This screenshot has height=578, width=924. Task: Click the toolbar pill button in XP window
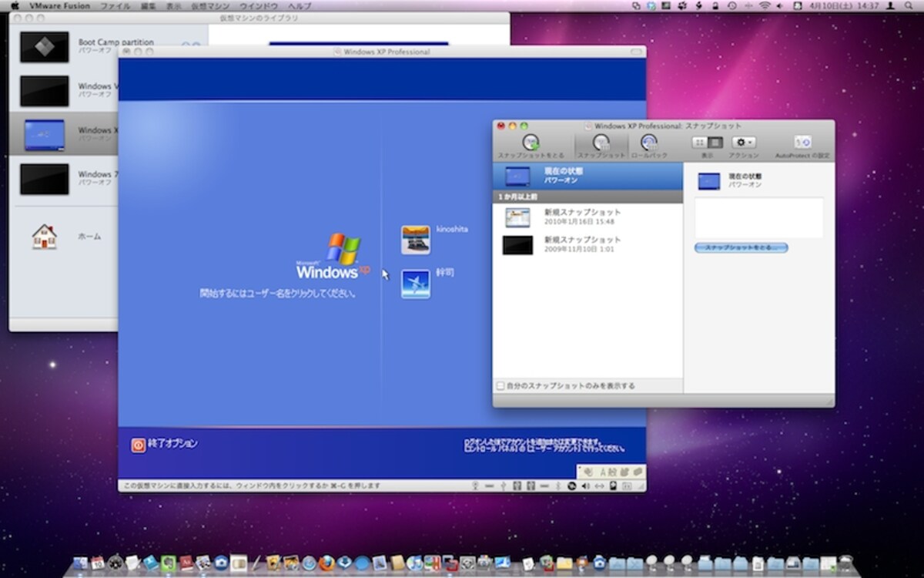(635, 52)
